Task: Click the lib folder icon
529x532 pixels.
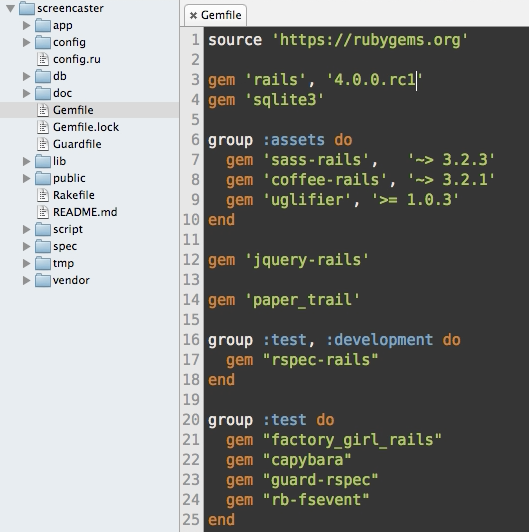Action: [43, 161]
